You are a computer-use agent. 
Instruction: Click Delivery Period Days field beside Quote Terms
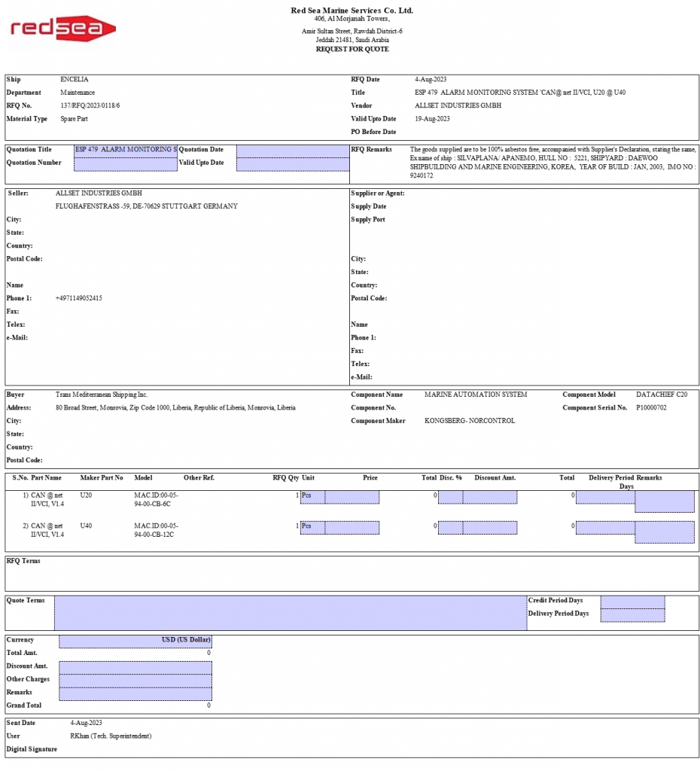click(x=632, y=615)
